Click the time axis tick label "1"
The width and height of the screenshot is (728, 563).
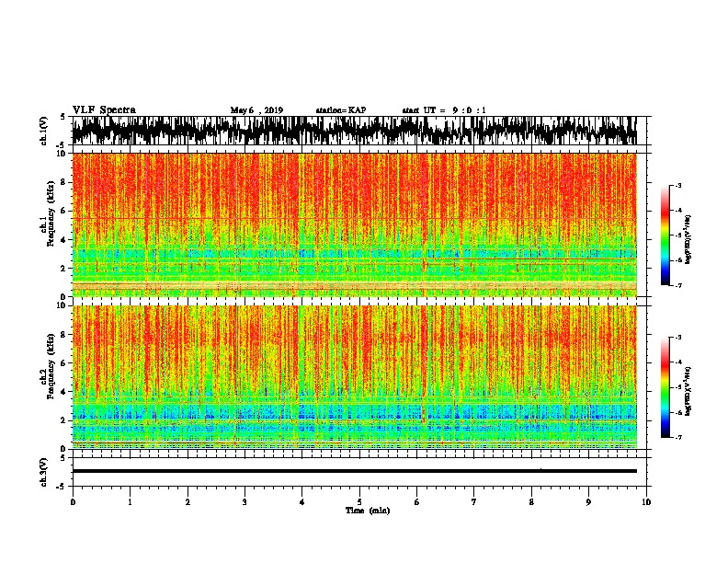tap(131, 502)
